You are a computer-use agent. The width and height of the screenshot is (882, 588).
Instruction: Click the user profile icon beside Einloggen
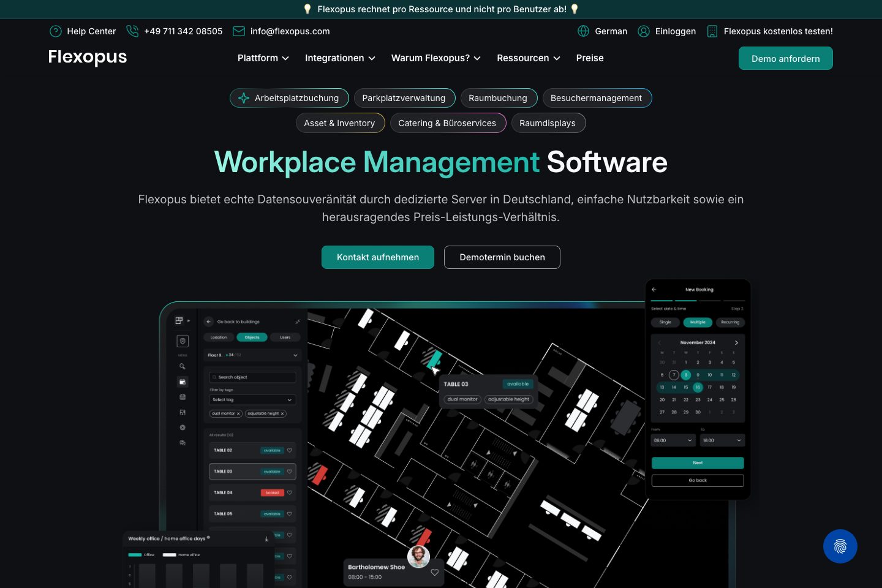click(644, 31)
